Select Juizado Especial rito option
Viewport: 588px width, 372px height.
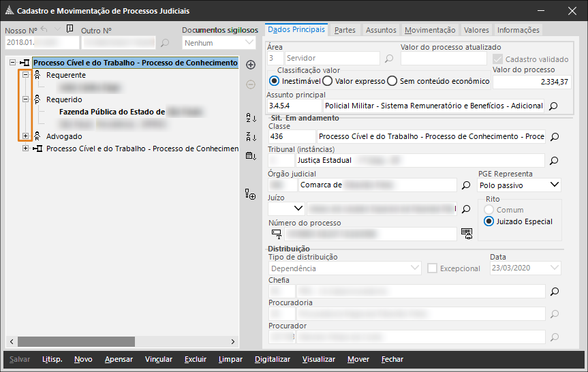tap(488, 221)
